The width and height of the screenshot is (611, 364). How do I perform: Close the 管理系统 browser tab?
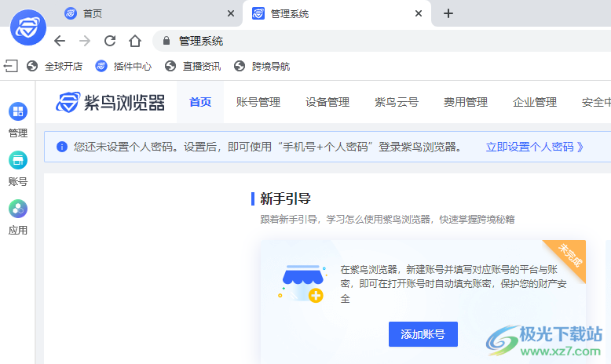(x=419, y=13)
